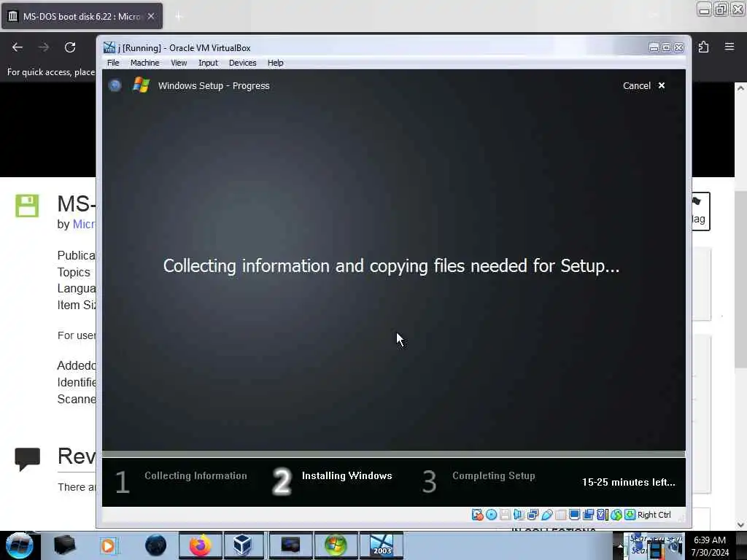
Task: Click the Collecting Information step label
Action: 196,475
